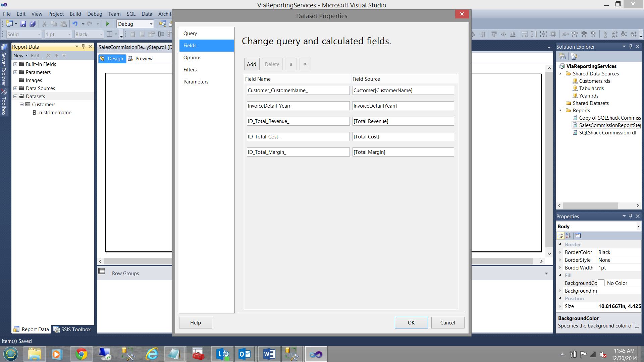This screenshot has width=644, height=362.
Task: Open the Build menu
Action: coord(75,14)
